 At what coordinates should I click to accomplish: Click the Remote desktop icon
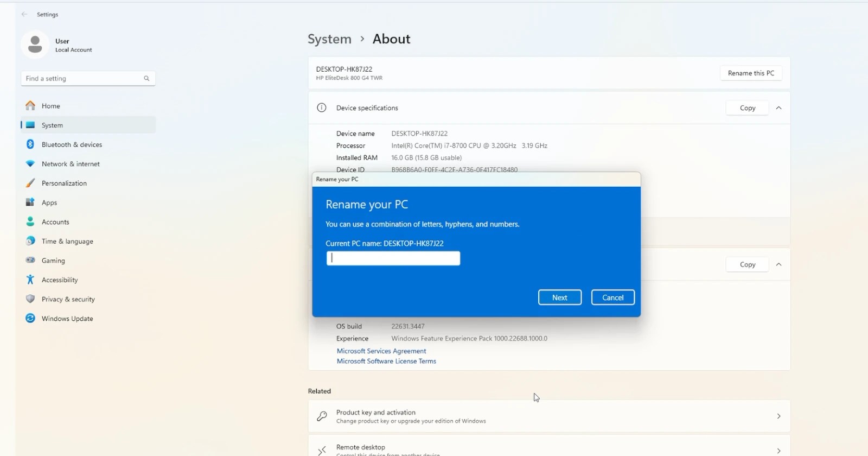[x=322, y=451]
